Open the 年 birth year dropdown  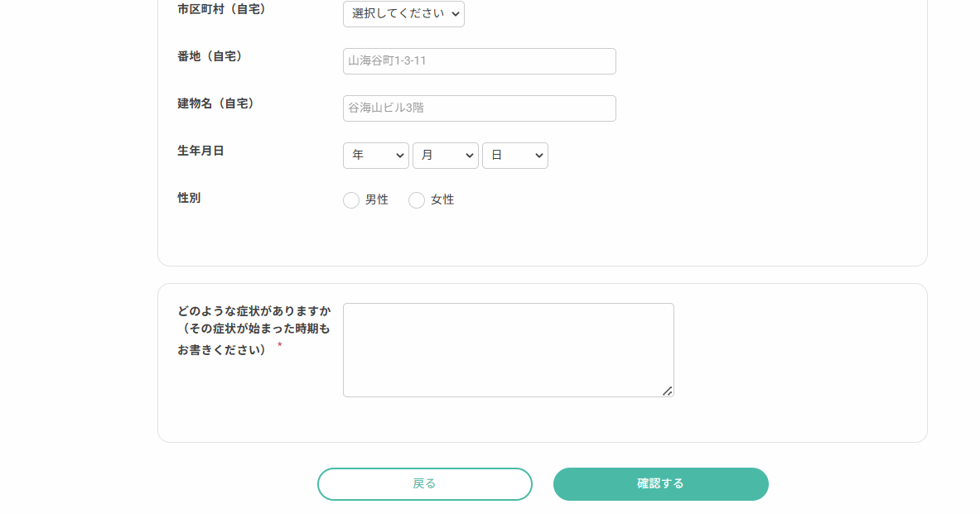pos(375,156)
